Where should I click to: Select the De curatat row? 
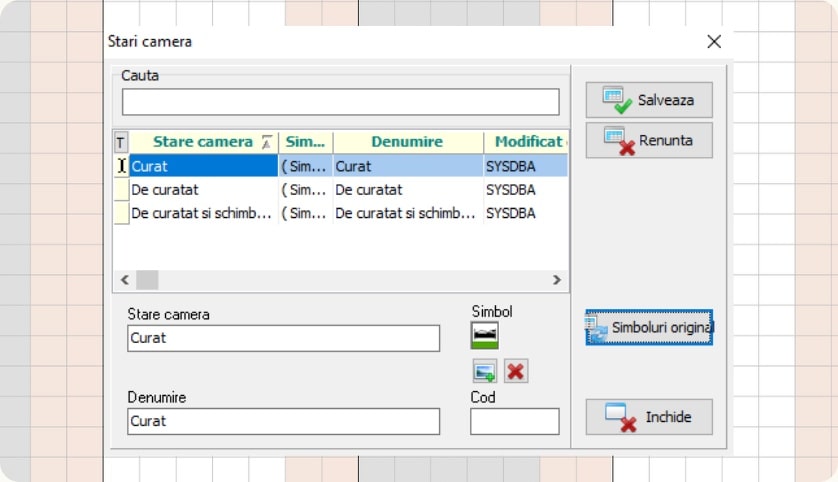[x=202, y=190]
